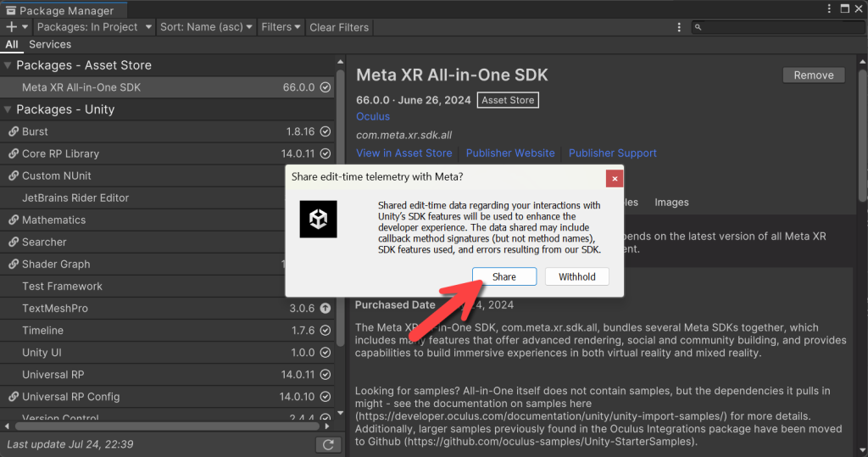Refresh the package list
868x457 pixels.
point(328,444)
